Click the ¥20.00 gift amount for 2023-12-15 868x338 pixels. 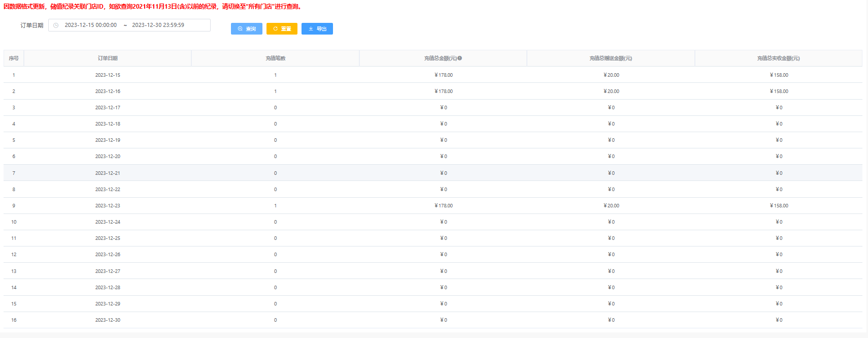tap(611, 75)
